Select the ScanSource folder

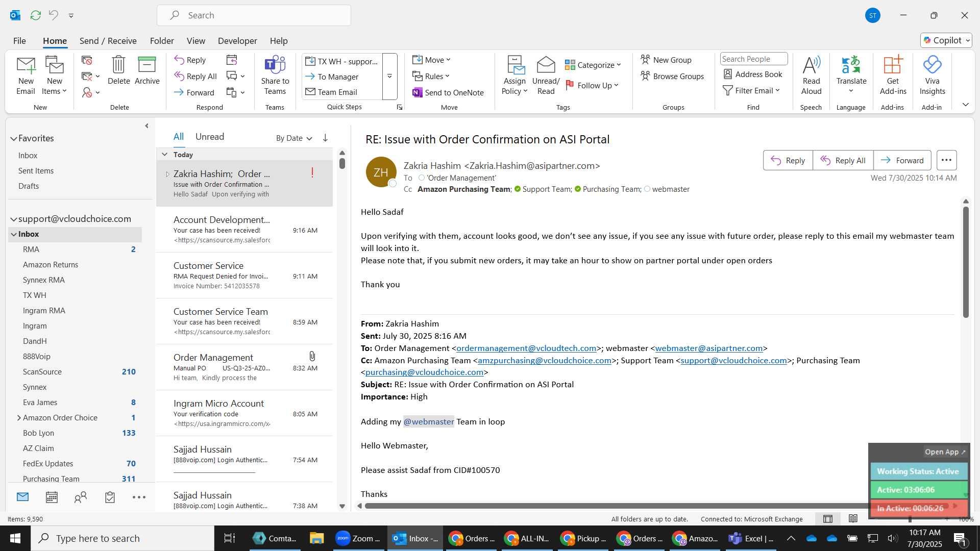[75, 371]
